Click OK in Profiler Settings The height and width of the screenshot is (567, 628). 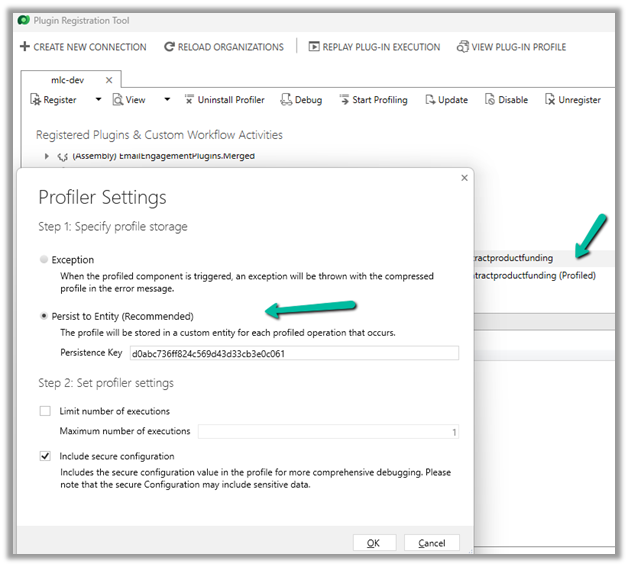[x=372, y=543]
